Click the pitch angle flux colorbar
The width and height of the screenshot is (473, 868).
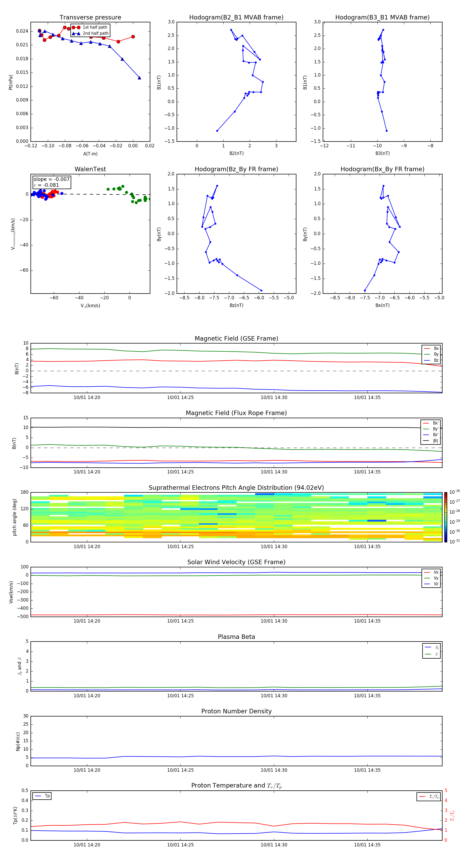(x=446, y=517)
